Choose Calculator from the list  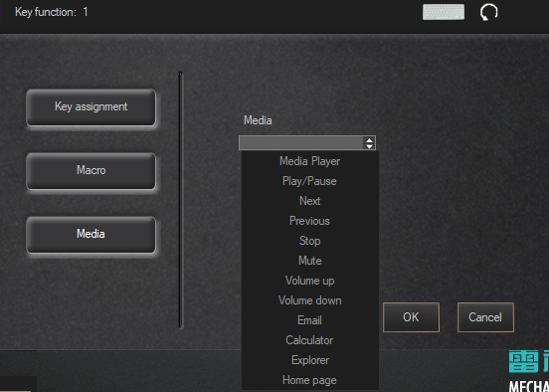[x=310, y=340]
